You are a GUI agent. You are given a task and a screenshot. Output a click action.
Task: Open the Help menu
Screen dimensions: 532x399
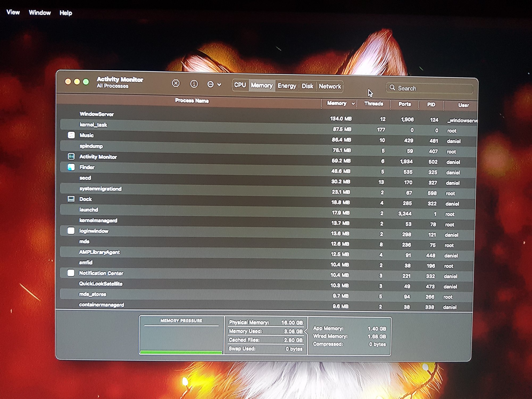click(x=66, y=13)
